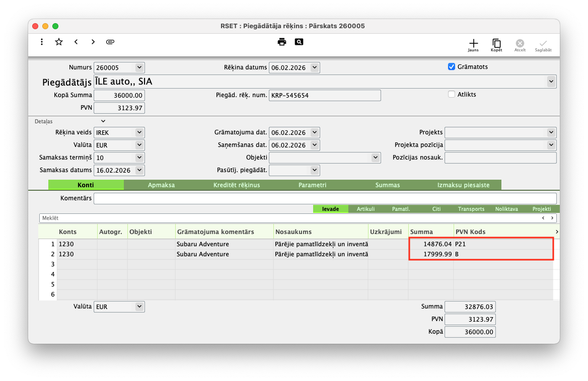This screenshot has width=588, height=381.
Task: Uncheck the Grāmatots checkbox
Action: tap(452, 66)
